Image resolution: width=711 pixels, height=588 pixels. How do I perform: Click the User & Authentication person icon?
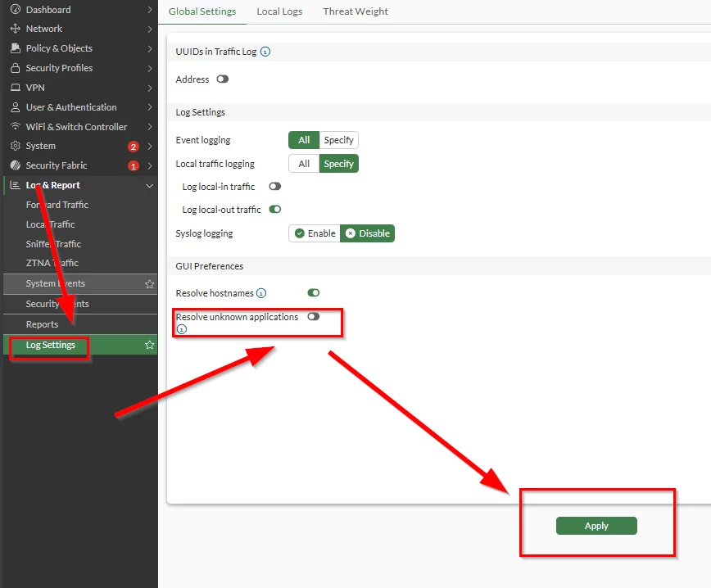15,107
